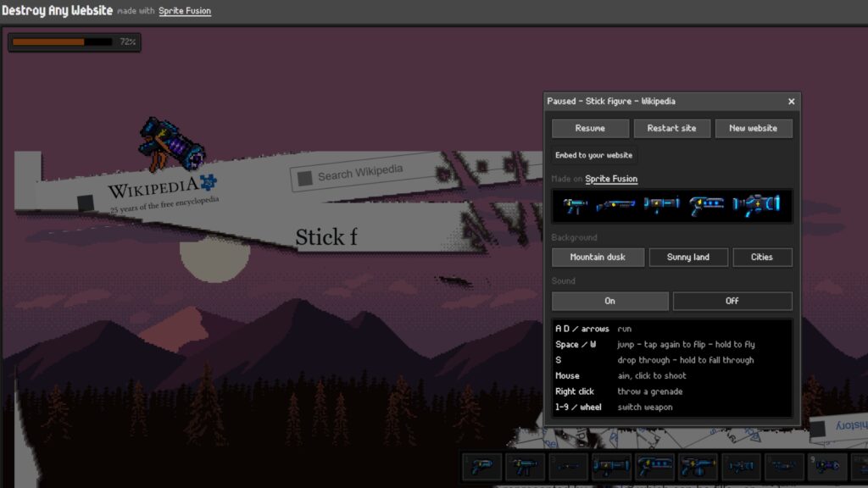Click the player character holding the cannon
This screenshot has height=488, width=868.
click(171, 144)
